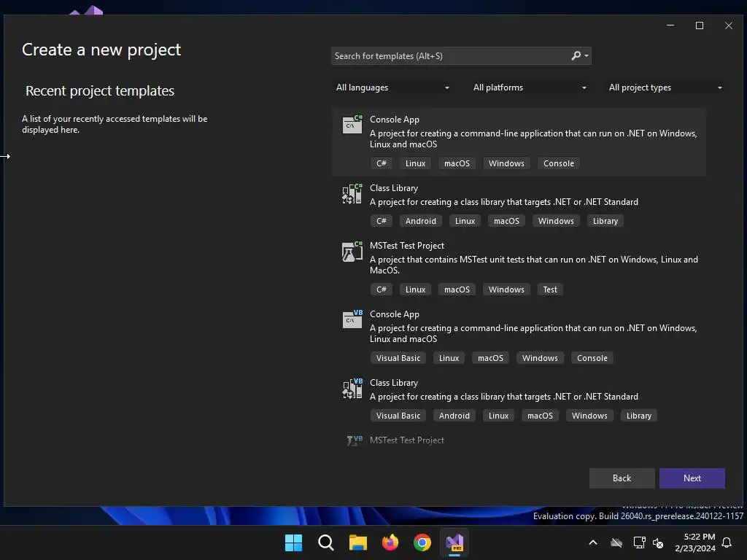The width and height of the screenshot is (747, 560).
Task: Click the Android tag under VB Class Library
Action: 454,416
